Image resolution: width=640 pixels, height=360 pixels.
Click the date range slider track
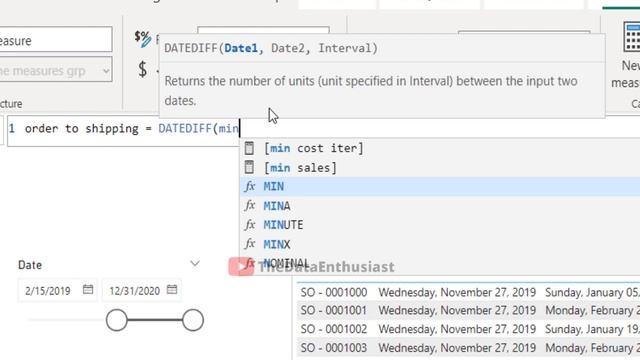pos(155,320)
